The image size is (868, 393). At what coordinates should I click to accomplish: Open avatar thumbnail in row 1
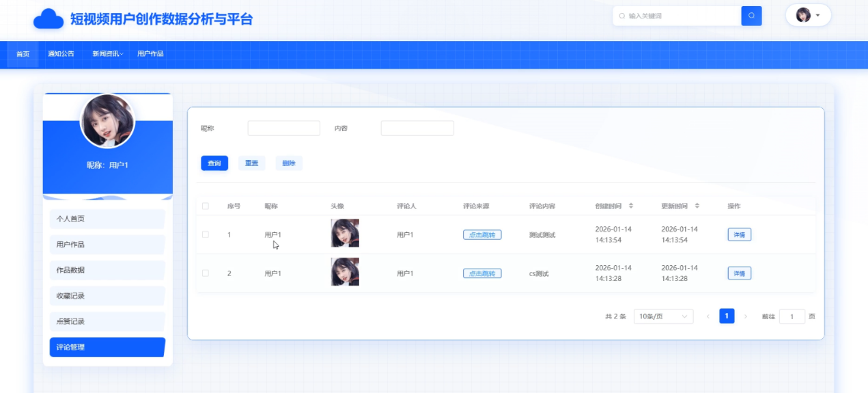tap(345, 233)
